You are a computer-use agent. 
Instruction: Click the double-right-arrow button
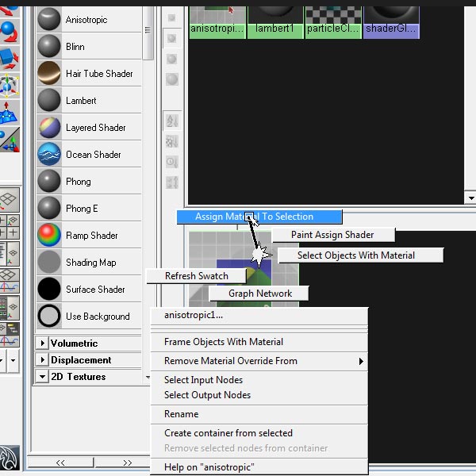[128, 463]
